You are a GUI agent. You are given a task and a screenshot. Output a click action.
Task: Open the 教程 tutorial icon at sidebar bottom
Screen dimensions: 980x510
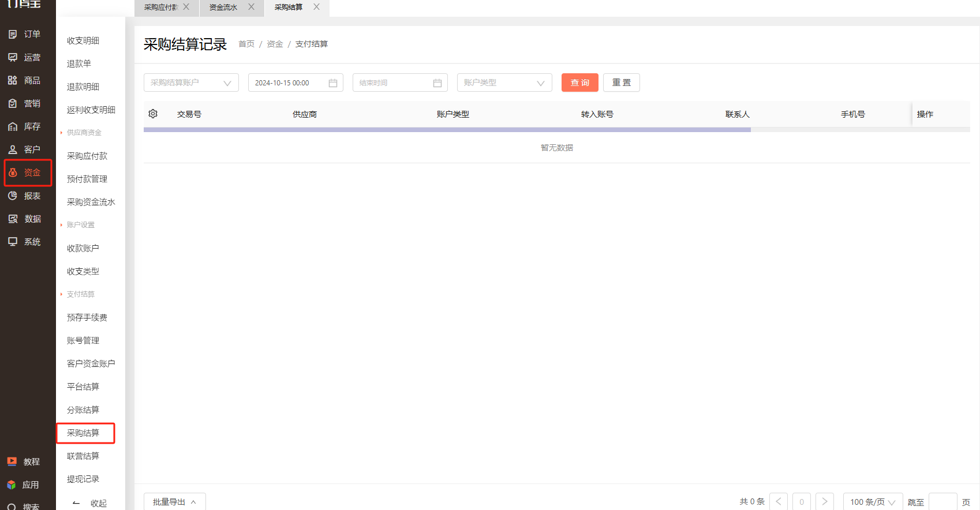pos(12,462)
